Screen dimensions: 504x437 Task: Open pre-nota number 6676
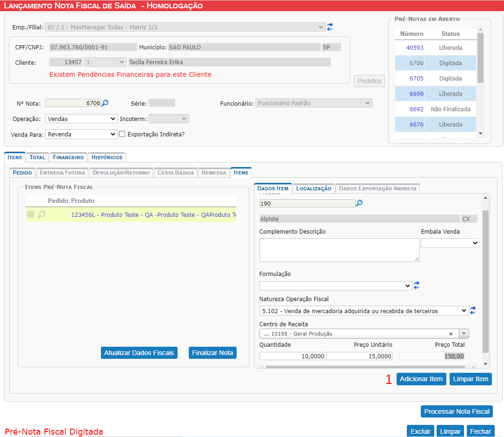pyautogui.click(x=417, y=125)
